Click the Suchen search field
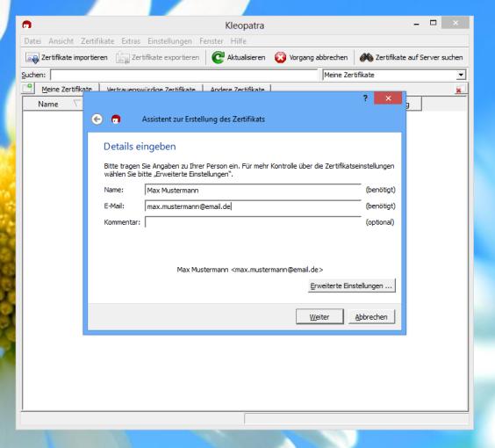Viewport: 495px width, 448px height. pos(184,75)
